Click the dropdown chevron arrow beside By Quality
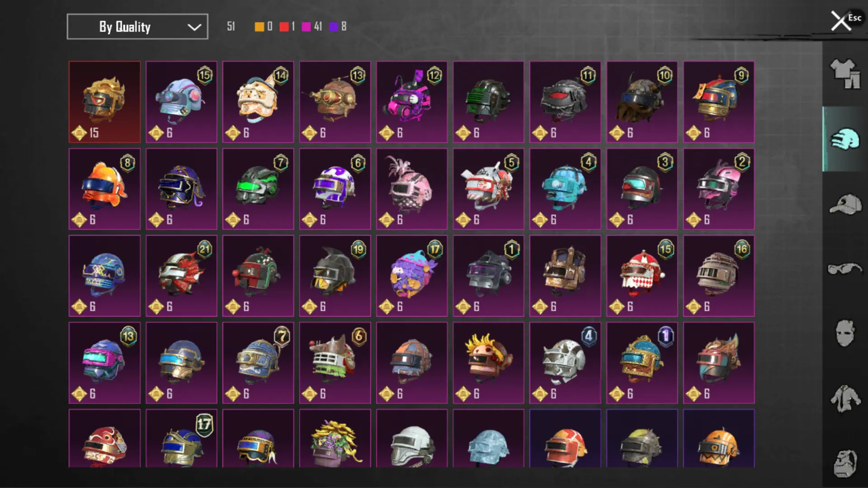Image resolution: width=868 pixels, height=488 pixels. (194, 27)
